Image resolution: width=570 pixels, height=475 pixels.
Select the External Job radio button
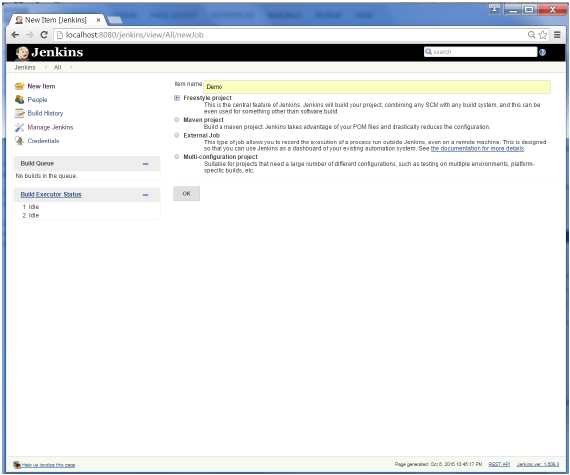[177, 135]
